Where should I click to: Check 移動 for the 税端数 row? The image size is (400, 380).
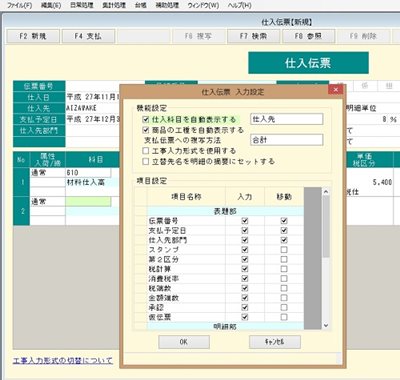pyautogui.click(x=284, y=288)
